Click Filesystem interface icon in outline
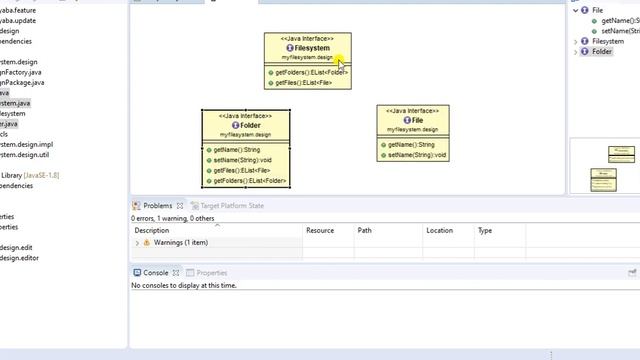Screen dimensions: 640x360 coord(585,41)
